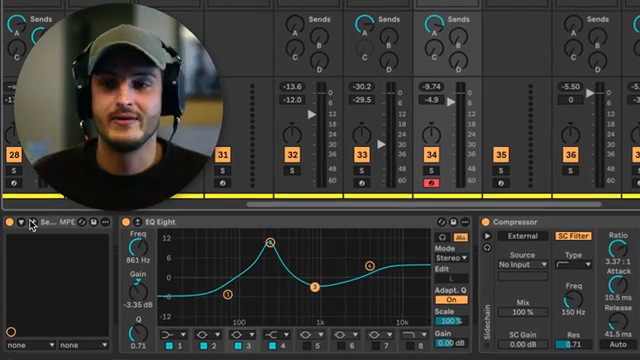Click track 33 volume fader handle
Screen dimensions: 640x360
click(x=381, y=144)
